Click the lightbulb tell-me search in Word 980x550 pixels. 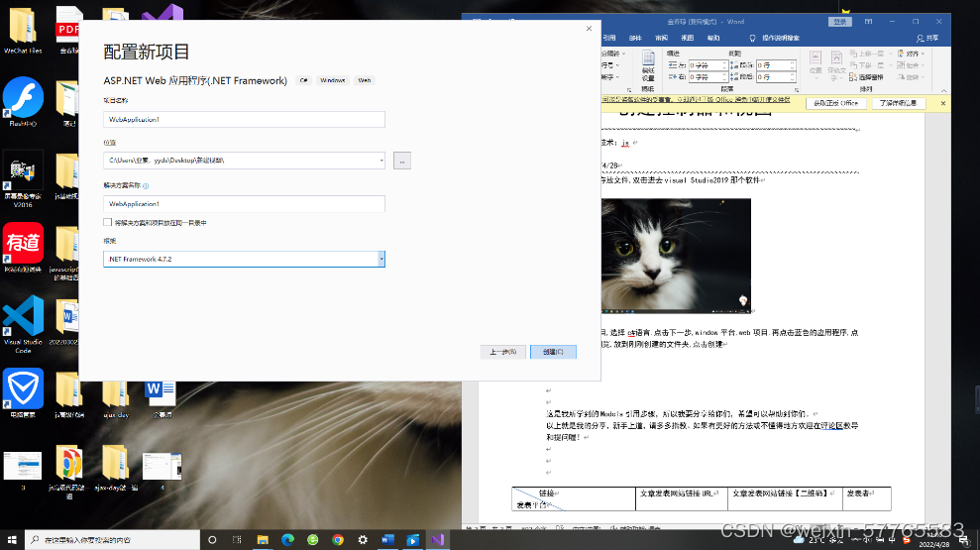coord(752,38)
